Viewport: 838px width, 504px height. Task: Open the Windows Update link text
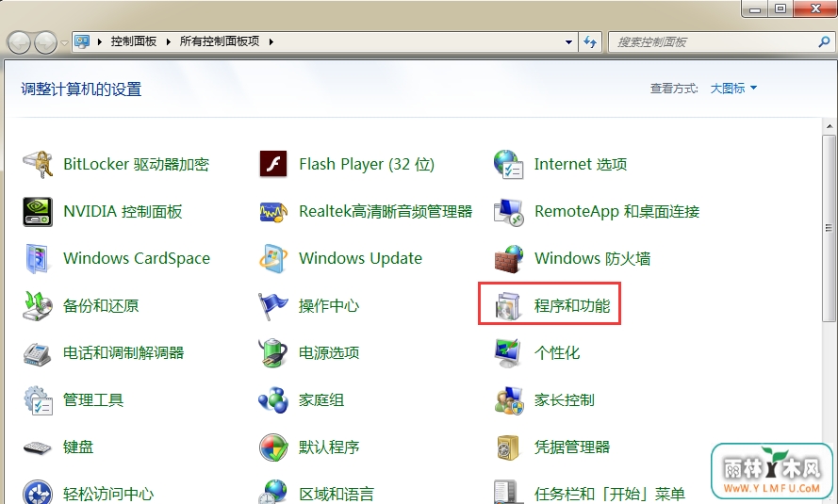tap(360, 258)
